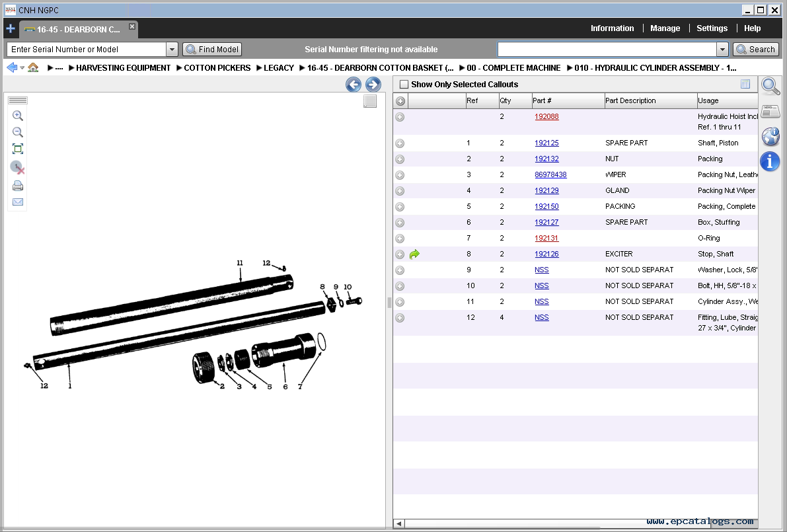
Task: Click the Find Model button
Action: pos(212,50)
